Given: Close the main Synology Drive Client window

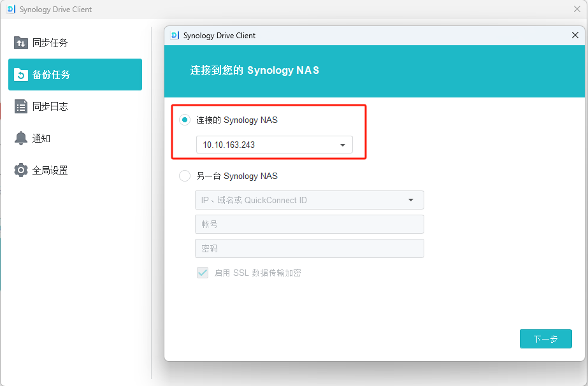Looking at the screenshot, I should point(577,9).
